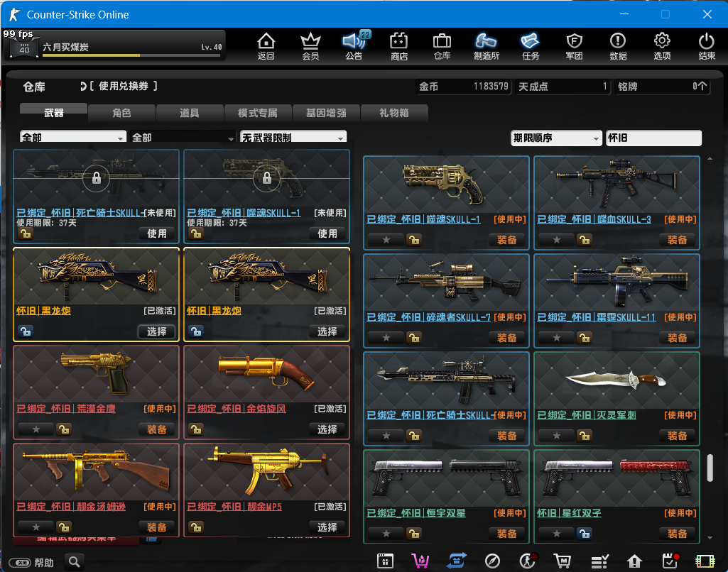This screenshot has height=572, width=728.
Task: Click the blue gift exchange arrows icon
Action: tap(457, 561)
